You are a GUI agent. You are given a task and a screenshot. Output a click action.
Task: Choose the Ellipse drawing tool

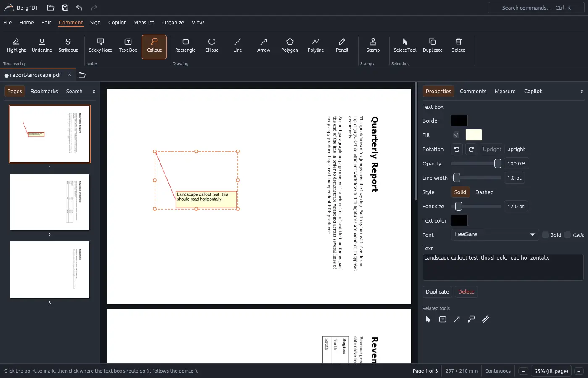pyautogui.click(x=212, y=46)
